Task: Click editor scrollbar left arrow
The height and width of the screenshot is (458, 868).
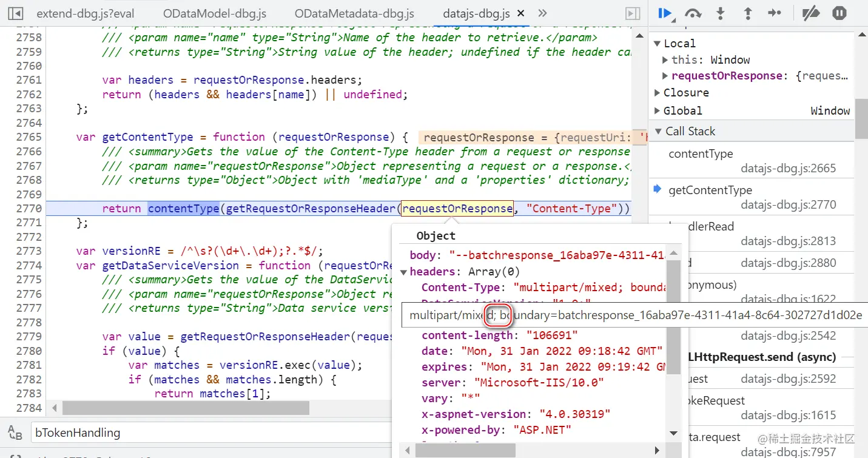Action: coord(54,408)
